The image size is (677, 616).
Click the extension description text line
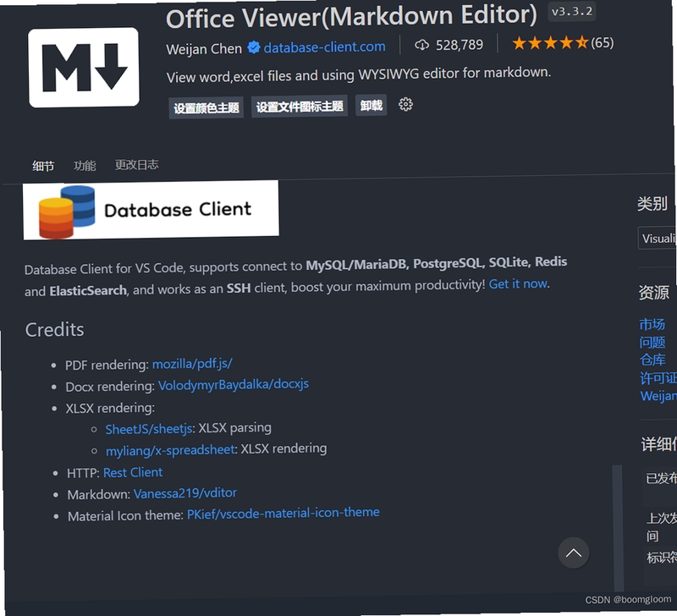pos(359,74)
